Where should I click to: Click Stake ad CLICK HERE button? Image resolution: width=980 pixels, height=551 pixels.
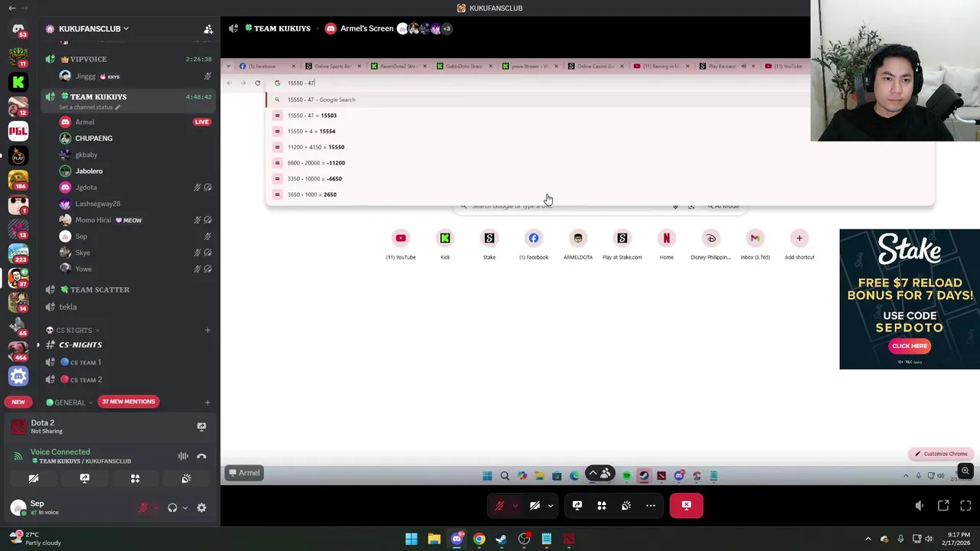pyautogui.click(x=910, y=346)
